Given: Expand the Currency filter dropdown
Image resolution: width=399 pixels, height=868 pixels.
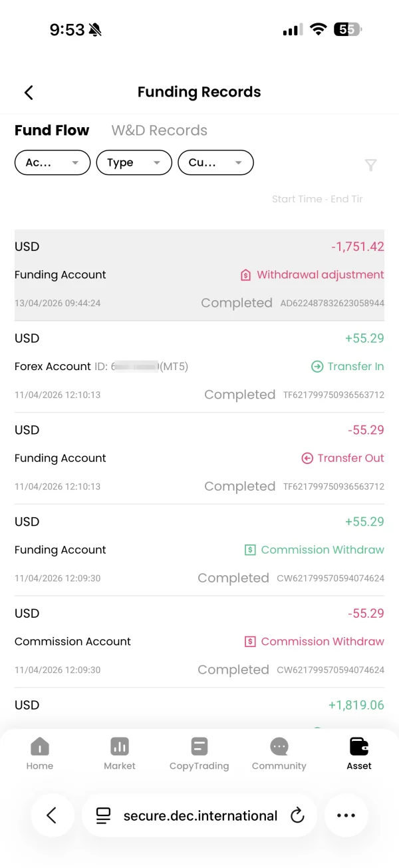Looking at the screenshot, I should [x=215, y=162].
